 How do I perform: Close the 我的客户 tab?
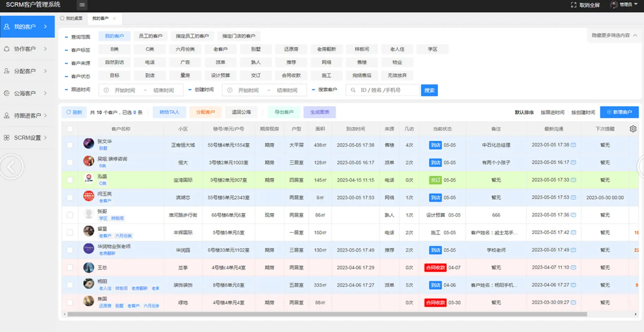coord(114,18)
